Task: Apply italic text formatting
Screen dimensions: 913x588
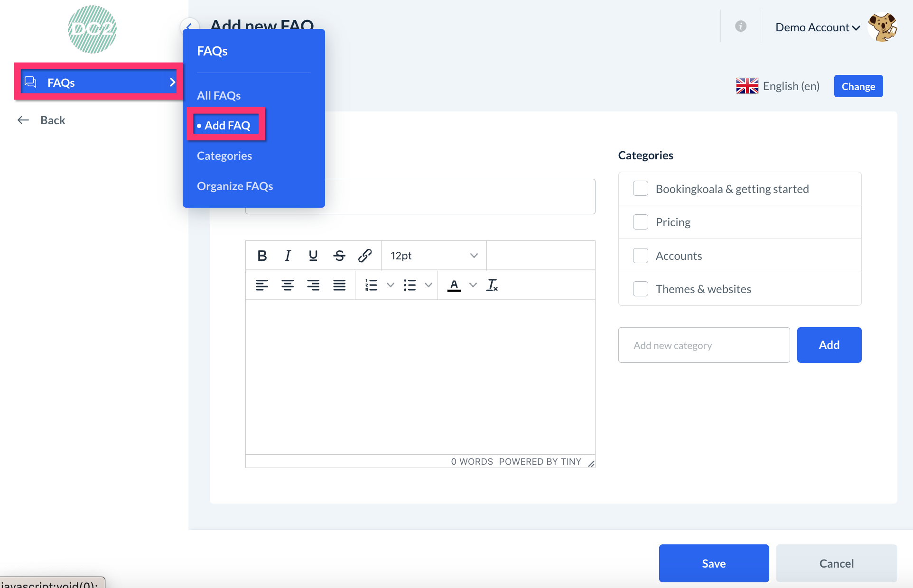Action: (288, 256)
